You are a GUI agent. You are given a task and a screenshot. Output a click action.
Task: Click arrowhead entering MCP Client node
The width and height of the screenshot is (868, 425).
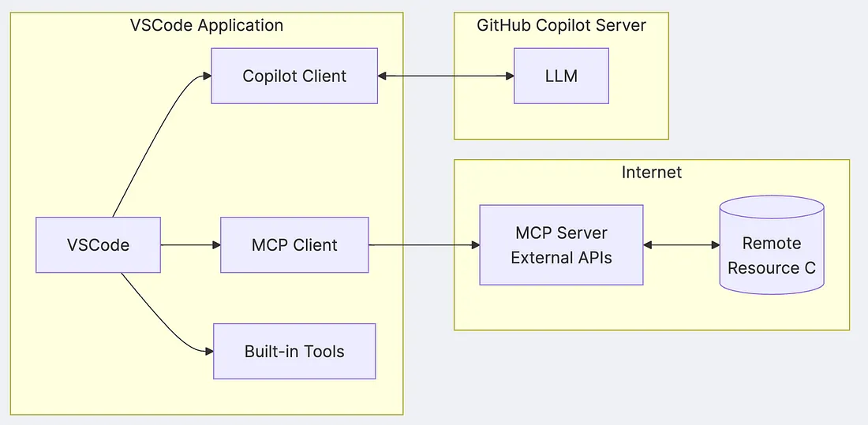click(216, 244)
